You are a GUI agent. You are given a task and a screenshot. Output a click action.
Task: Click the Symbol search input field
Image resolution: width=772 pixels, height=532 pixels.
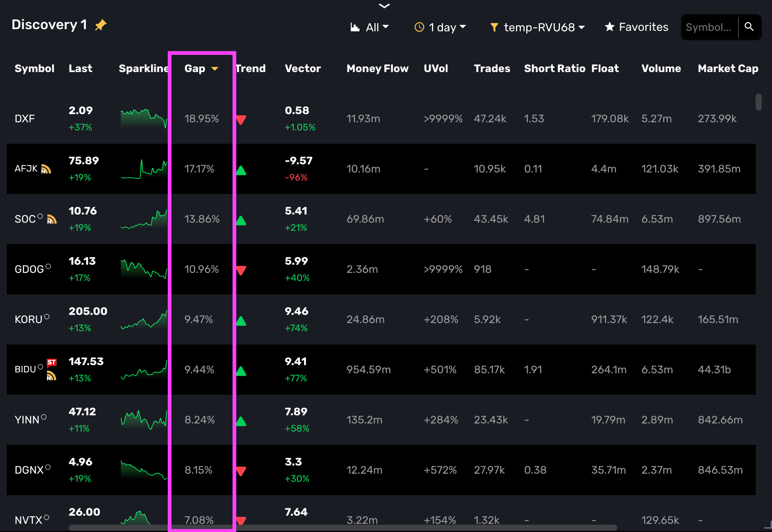[x=709, y=27]
